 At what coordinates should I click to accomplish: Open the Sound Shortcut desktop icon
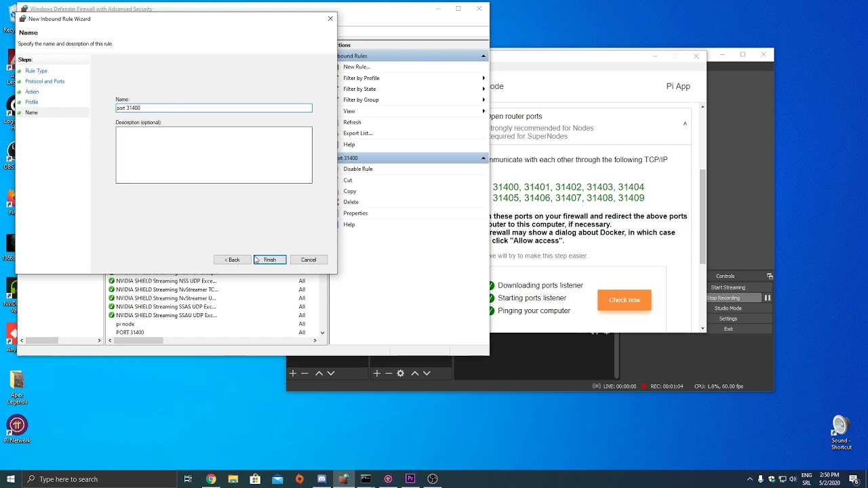pos(841,432)
